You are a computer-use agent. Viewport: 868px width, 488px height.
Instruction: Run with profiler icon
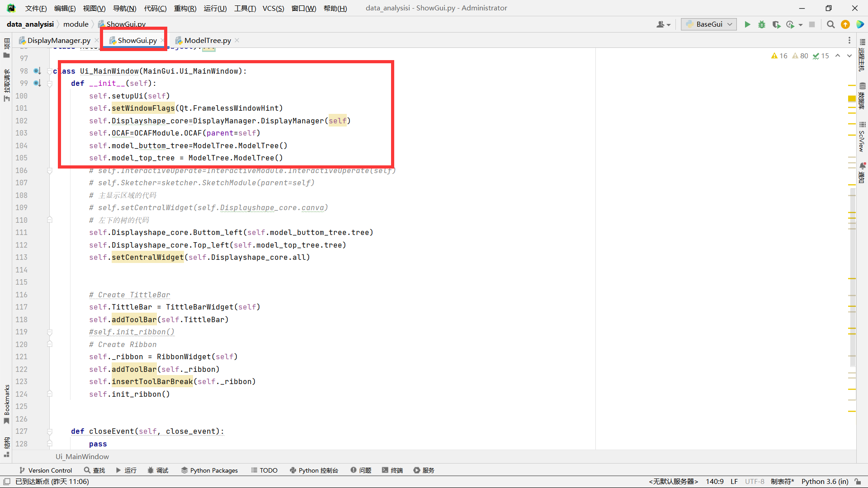(790, 24)
